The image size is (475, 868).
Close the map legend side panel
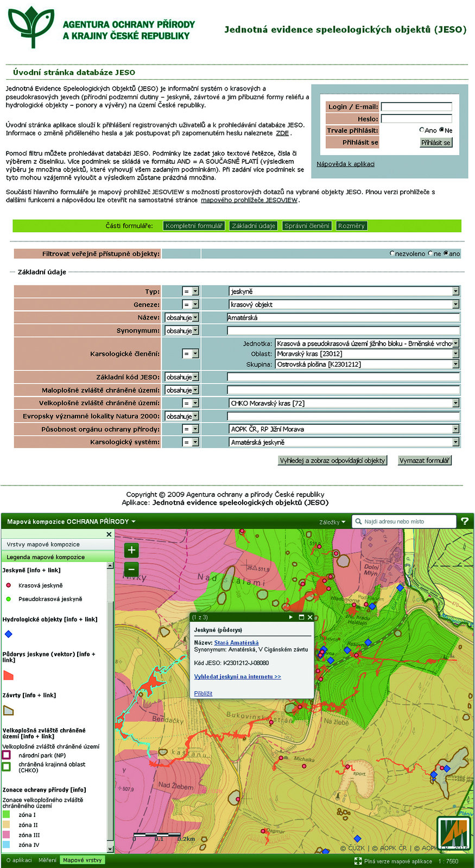pos(109,534)
